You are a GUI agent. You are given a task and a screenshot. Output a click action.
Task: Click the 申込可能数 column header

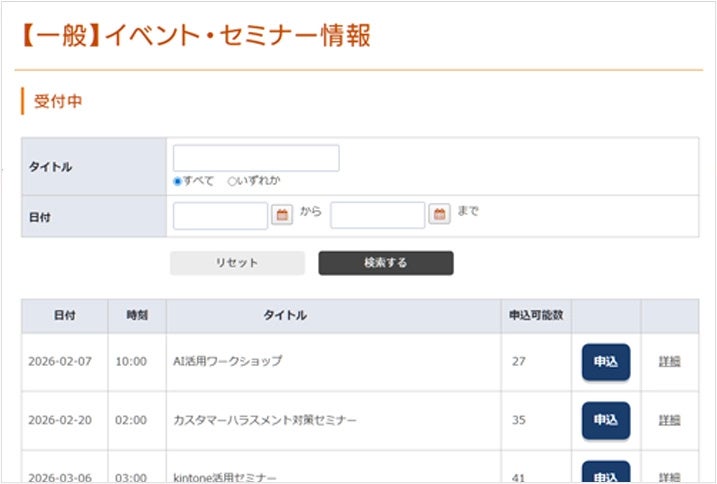point(536,315)
